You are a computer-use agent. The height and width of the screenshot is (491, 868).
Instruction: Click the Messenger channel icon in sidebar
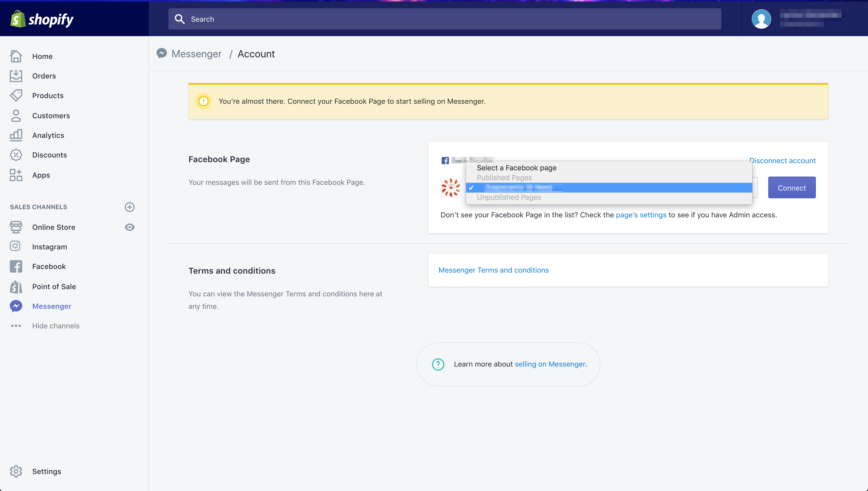click(x=16, y=306)
